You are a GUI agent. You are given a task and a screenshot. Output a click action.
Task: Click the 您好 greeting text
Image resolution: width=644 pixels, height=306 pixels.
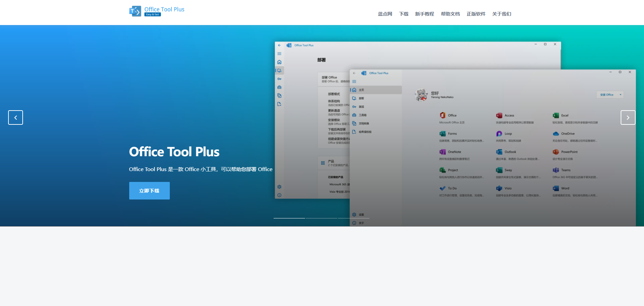coord(435,93)
